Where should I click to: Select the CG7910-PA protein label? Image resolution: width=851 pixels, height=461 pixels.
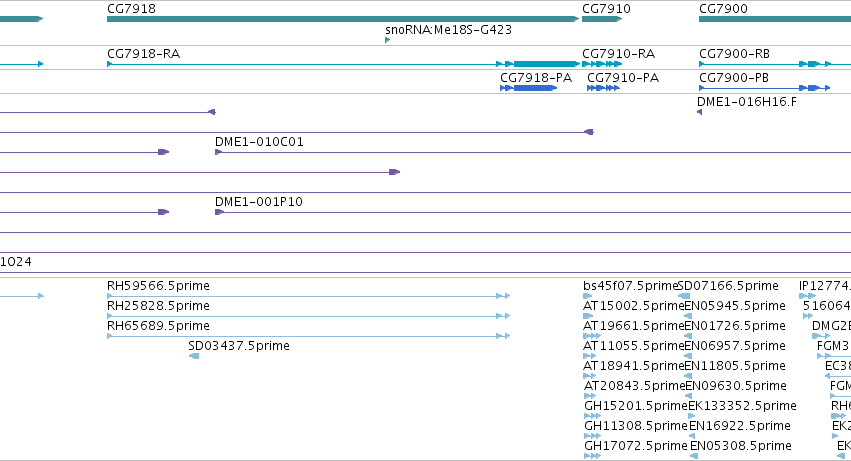623,78
